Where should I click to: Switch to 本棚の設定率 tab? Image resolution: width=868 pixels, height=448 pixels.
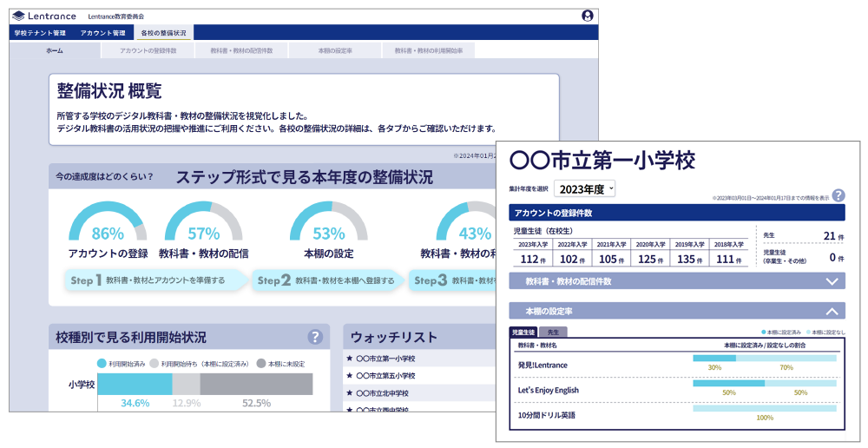click(x=335, y=50)
